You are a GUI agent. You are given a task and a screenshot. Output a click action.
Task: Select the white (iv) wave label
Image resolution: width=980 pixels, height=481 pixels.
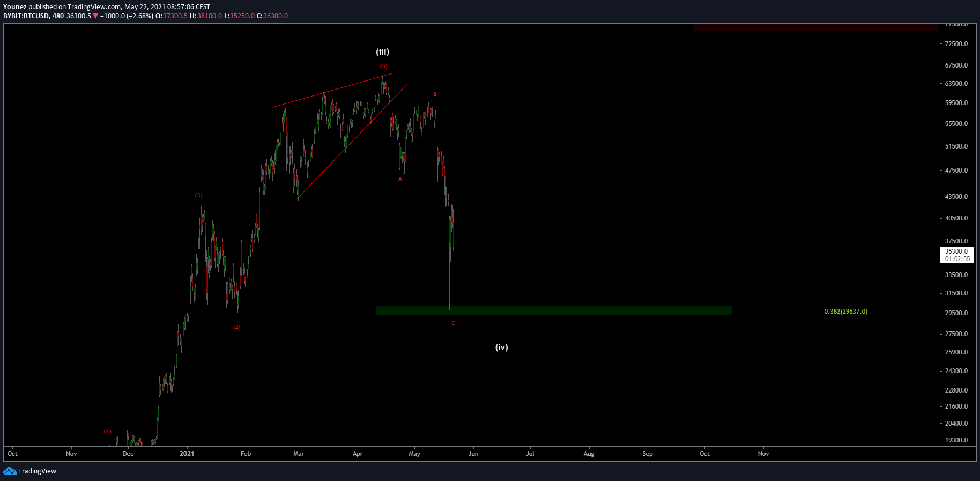pyautogui.click(x=501, y=347)
